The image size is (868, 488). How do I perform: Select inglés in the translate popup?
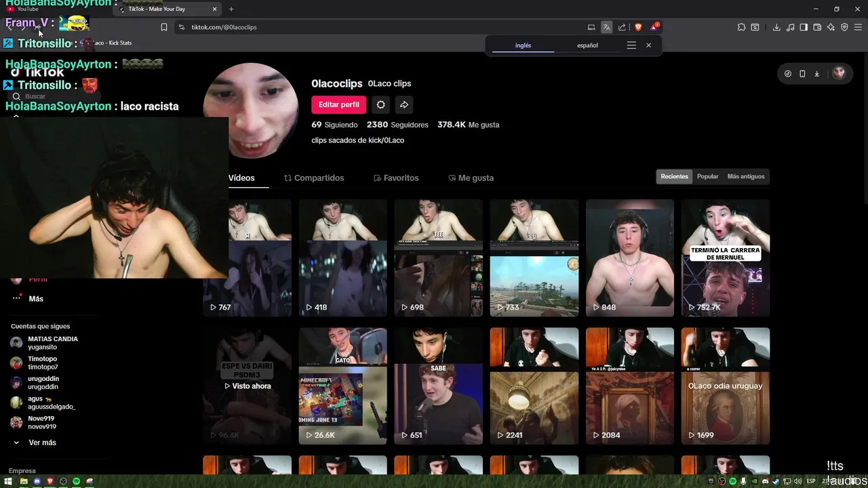coord(523,45)
